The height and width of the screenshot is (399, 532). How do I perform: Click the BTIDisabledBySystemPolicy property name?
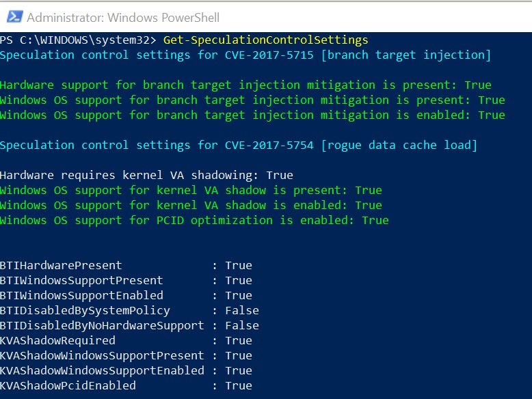[x=85, y=310]
